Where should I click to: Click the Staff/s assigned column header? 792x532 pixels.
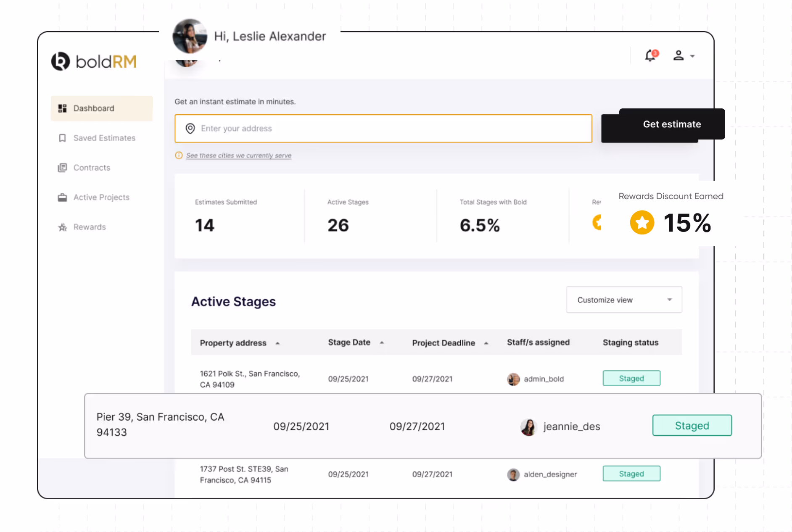[538, 342]
